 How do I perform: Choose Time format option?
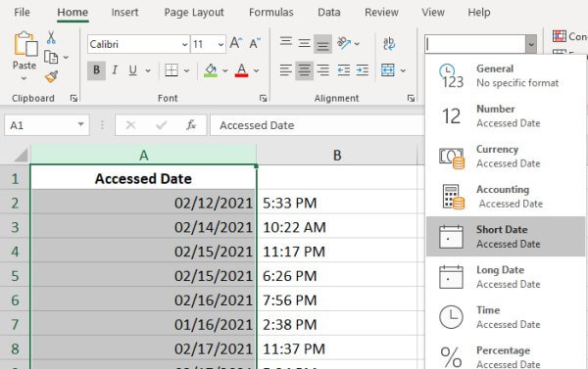tap(506, 317)
